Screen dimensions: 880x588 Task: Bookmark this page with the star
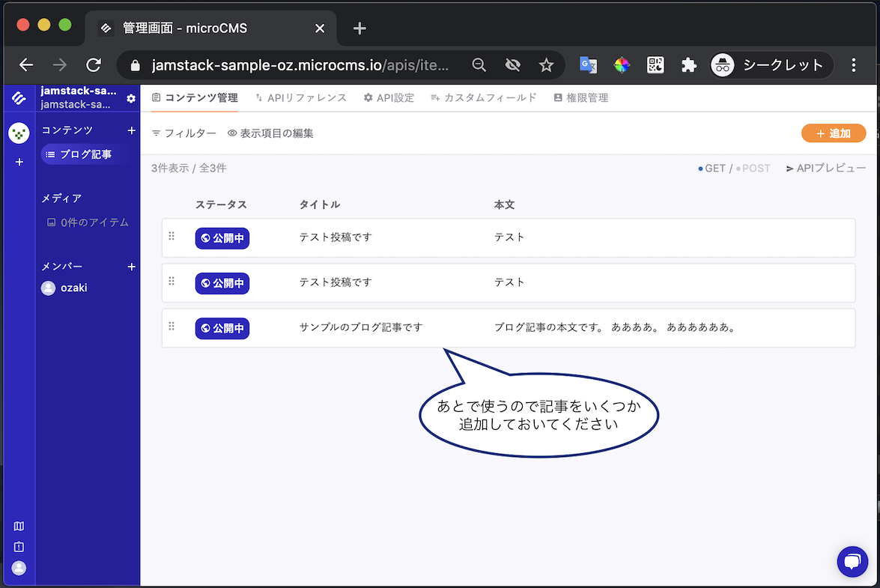coord(546,65)
